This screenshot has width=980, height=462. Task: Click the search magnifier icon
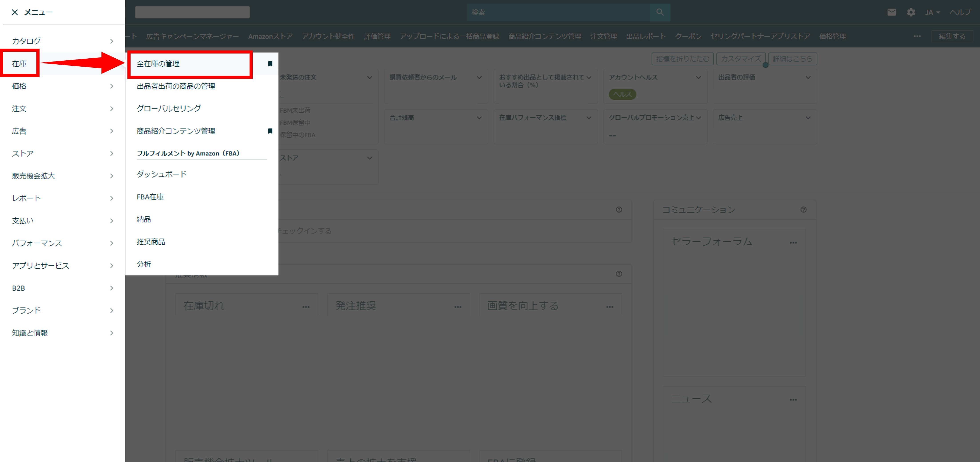660,12
